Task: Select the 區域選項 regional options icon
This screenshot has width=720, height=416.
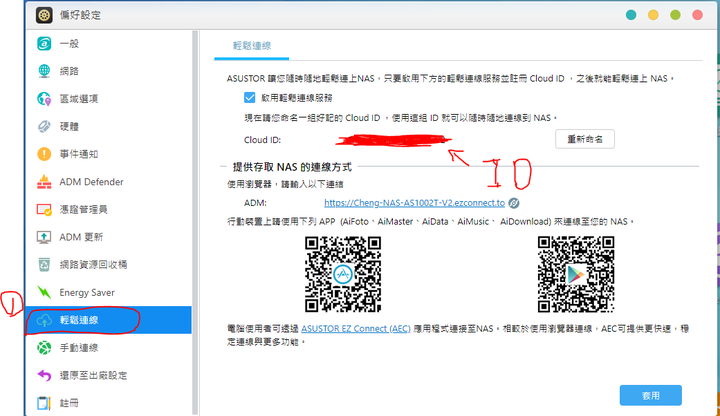Action: pos(44,99)
